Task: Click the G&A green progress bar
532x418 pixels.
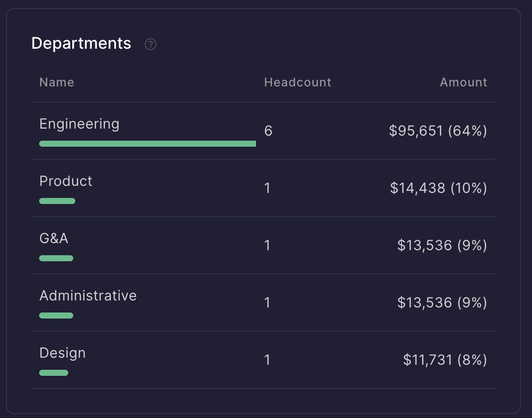Action: pyautogui.click(x=56, y=258)
